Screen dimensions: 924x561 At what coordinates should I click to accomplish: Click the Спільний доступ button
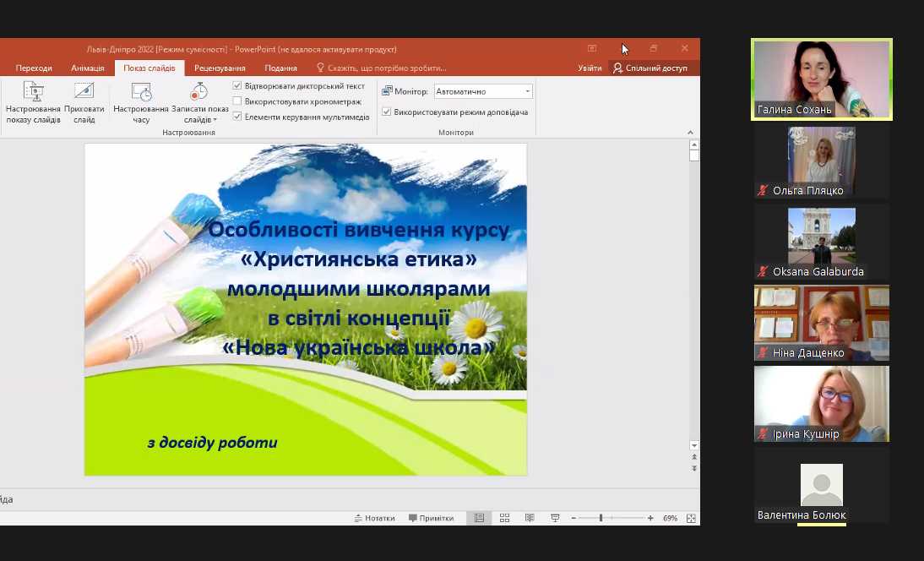tap(650, 68)
